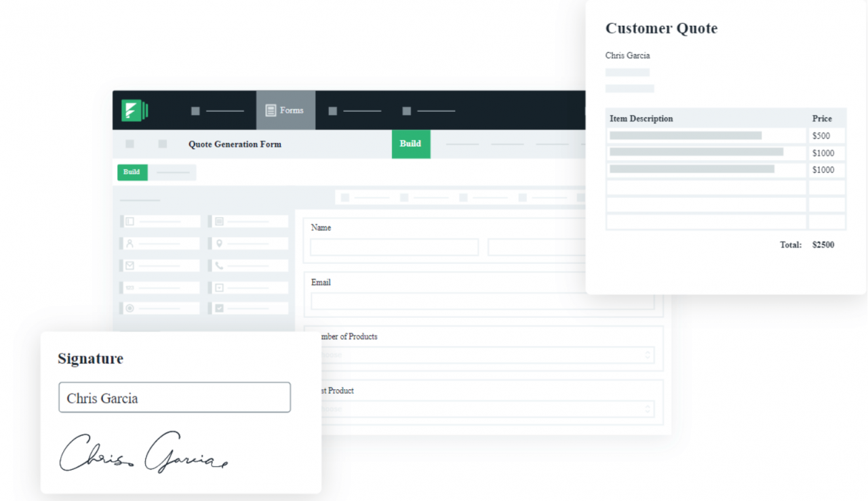Expand the Product selection dropdown

pyautogui.click(x=485, y=407)
